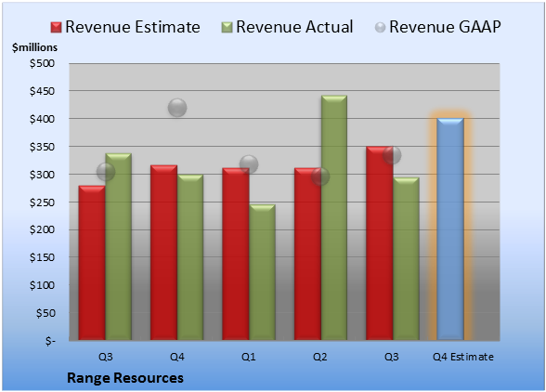
Task: Click the 'Q2' category label
Action: [320, 357]
